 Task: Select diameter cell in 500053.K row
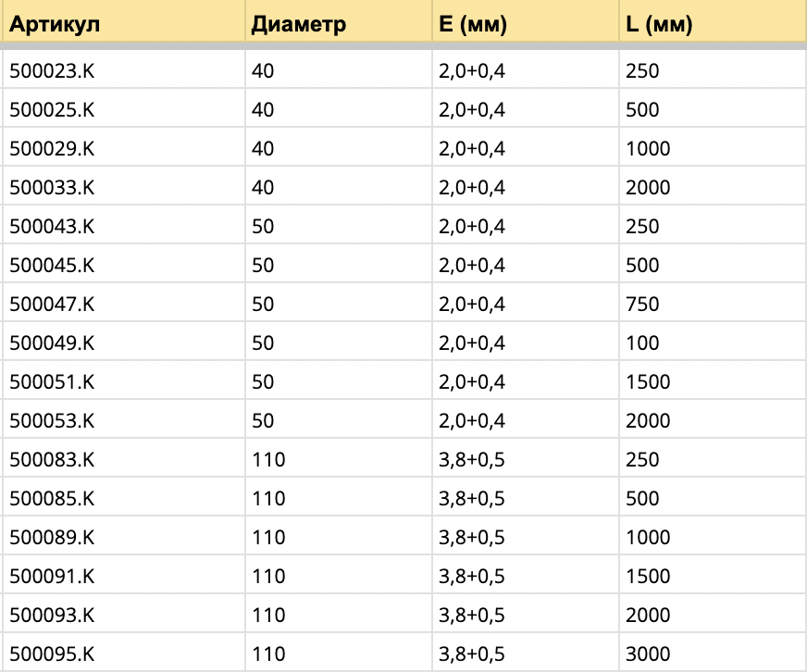point(263,421)
